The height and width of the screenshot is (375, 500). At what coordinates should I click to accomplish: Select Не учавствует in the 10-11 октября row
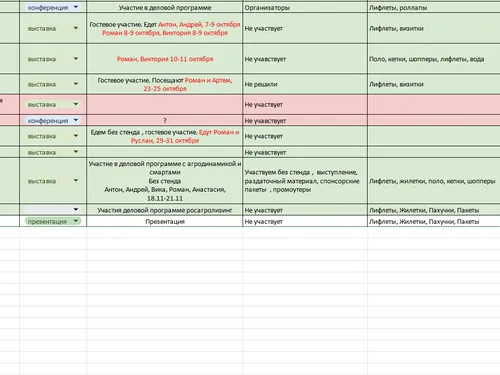305,59
